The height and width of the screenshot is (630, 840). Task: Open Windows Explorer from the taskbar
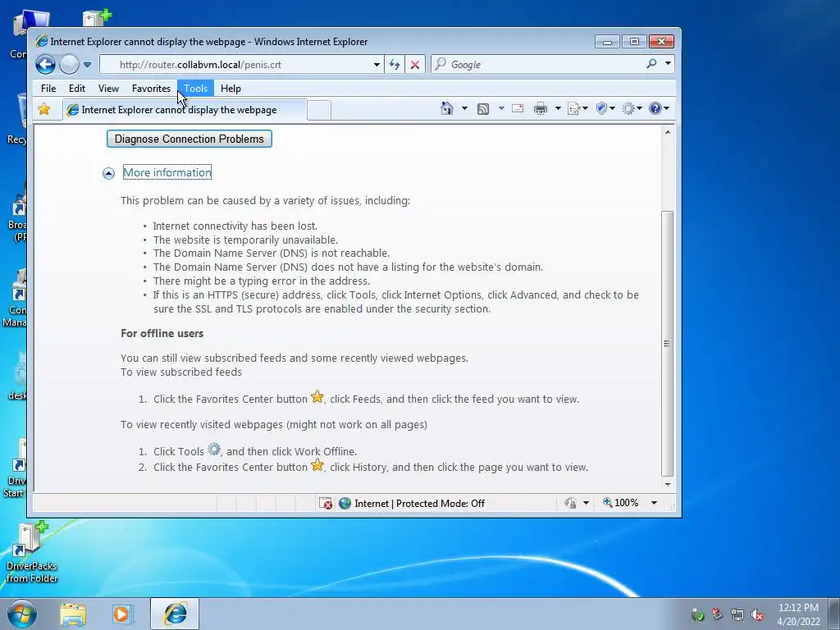(73, 614)
